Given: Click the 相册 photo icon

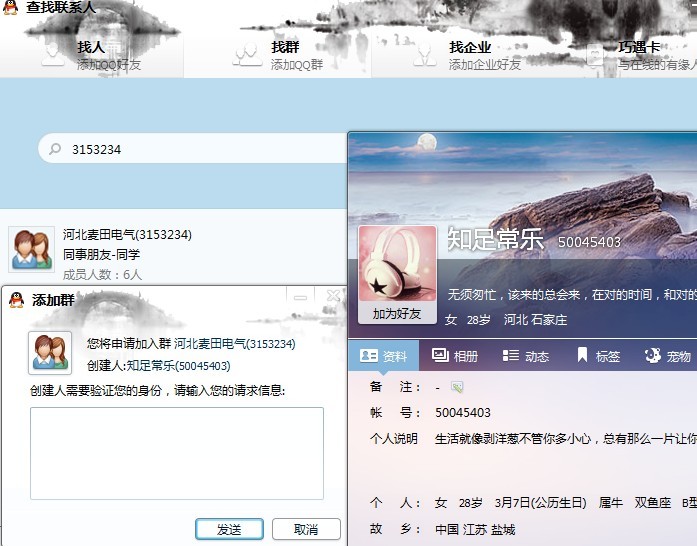Looking at the screenshot, I should (440, 355).
